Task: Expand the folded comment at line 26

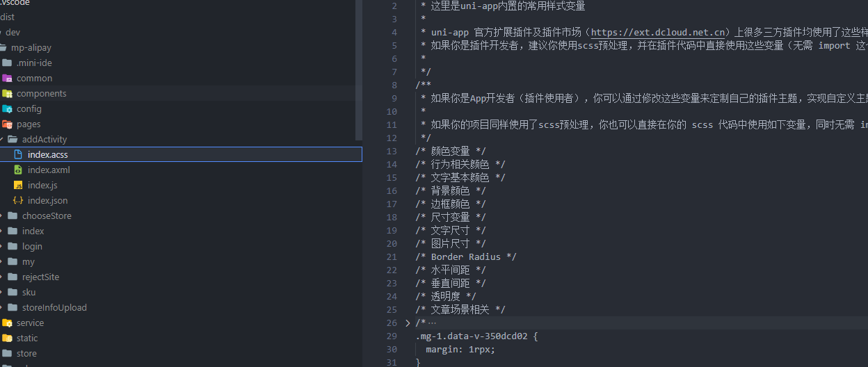Action: pos(408,323)
